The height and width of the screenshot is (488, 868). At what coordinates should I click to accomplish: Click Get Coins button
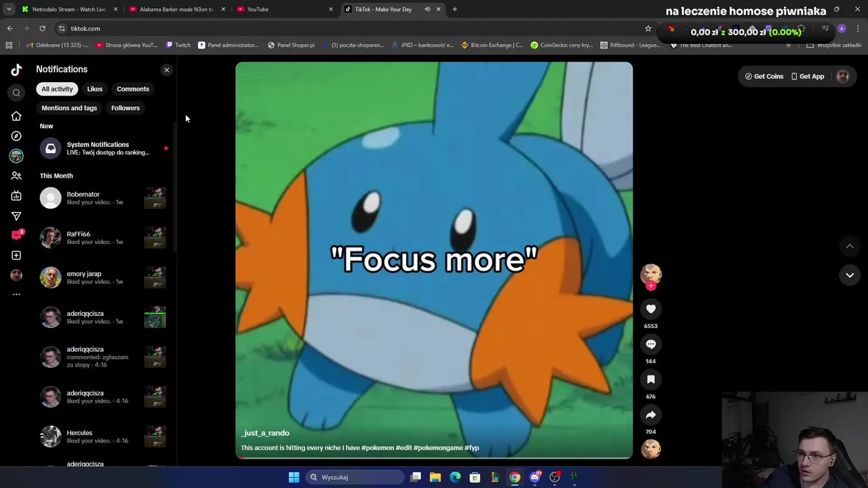click(x=764, y=77)
